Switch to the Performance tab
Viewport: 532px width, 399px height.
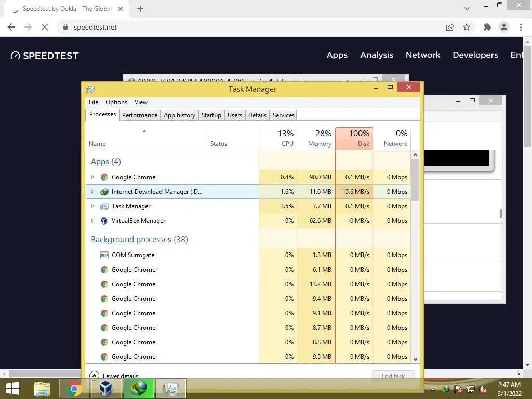(x=140, y=115)
